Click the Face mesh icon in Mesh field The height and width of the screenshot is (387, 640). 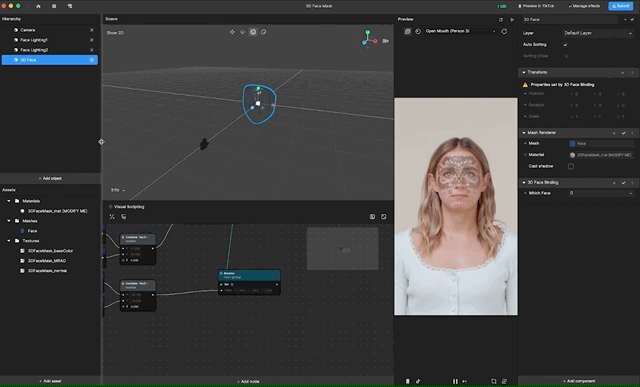click(x=572, y=144)
